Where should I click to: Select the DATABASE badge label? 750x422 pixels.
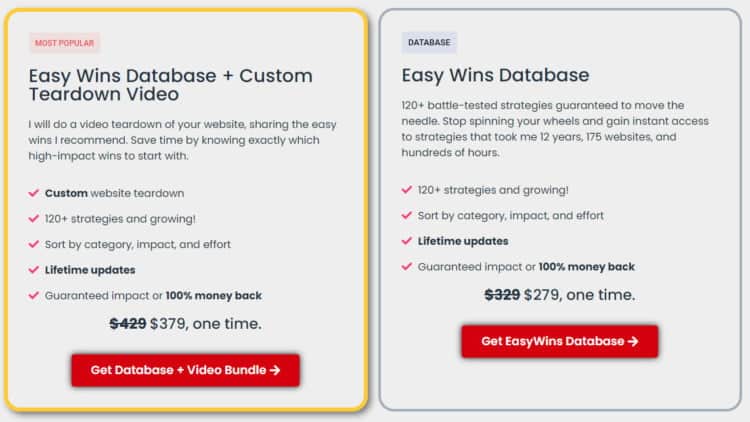(429, 43)
